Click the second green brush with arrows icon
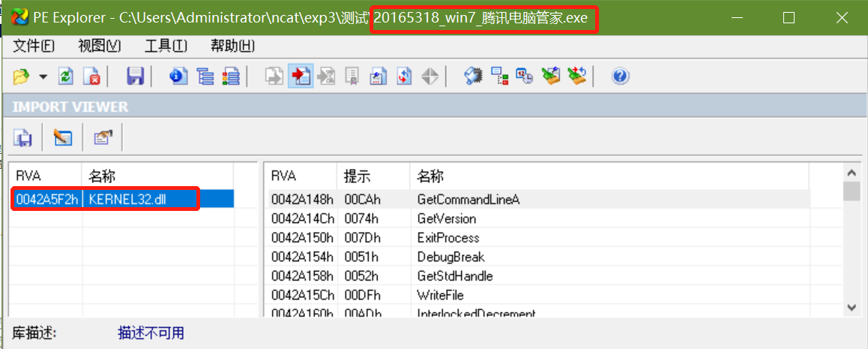This screenshot has height=349, width=868. click(577, 77)
